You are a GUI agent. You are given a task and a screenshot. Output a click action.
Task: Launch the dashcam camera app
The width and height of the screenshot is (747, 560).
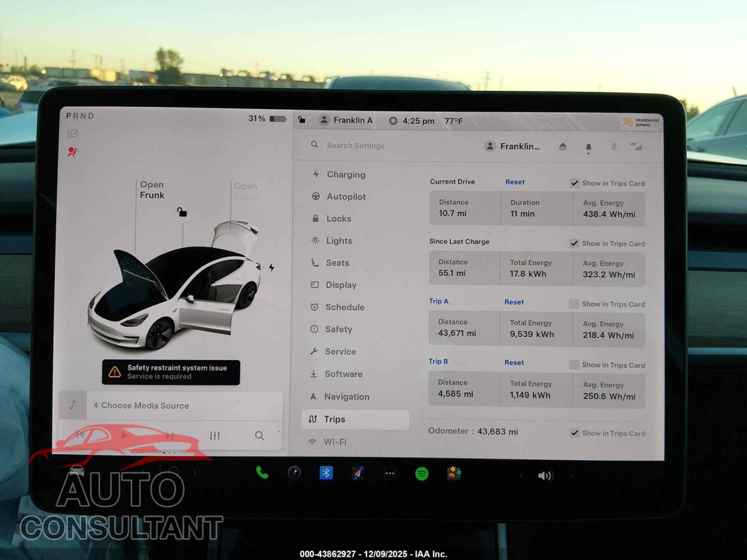[294, 473]
